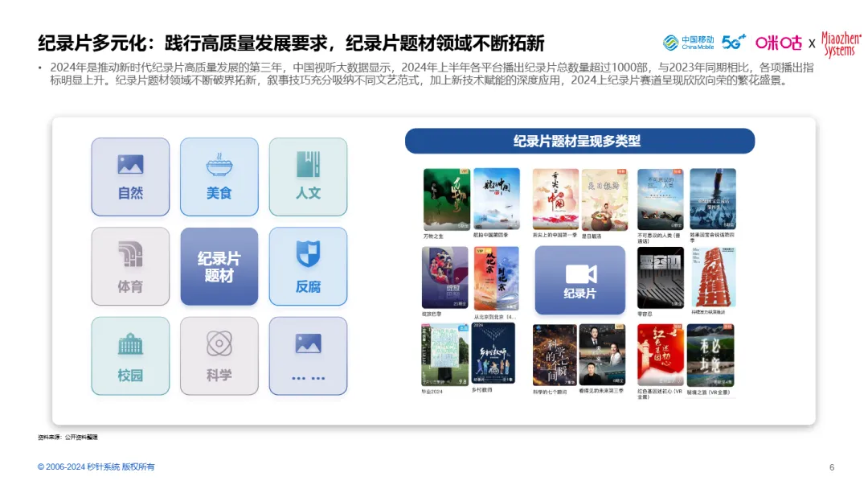Click the China Mobile logo
The image size is (868, 489).
689,43
